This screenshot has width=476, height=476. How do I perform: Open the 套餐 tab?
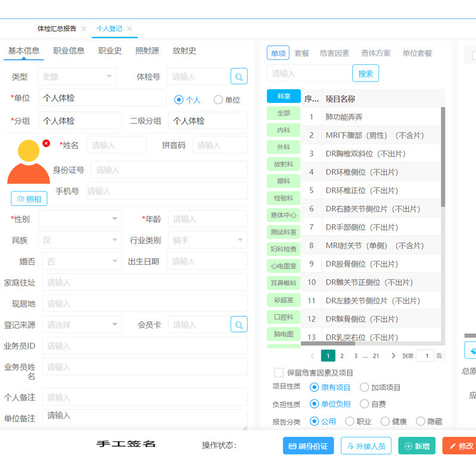302,53
